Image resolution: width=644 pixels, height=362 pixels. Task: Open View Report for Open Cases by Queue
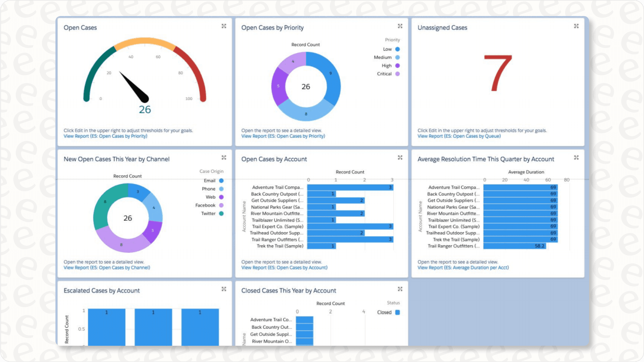(x=459, y=136)
